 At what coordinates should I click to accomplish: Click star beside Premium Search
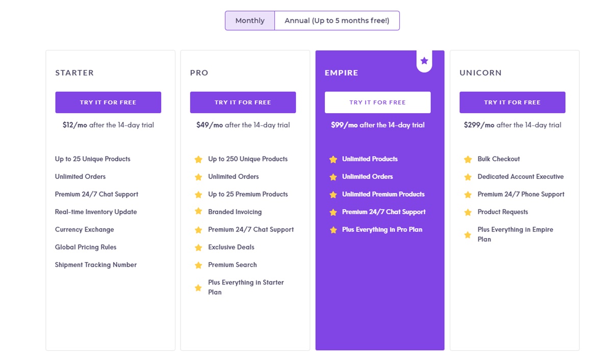point(198,265)
